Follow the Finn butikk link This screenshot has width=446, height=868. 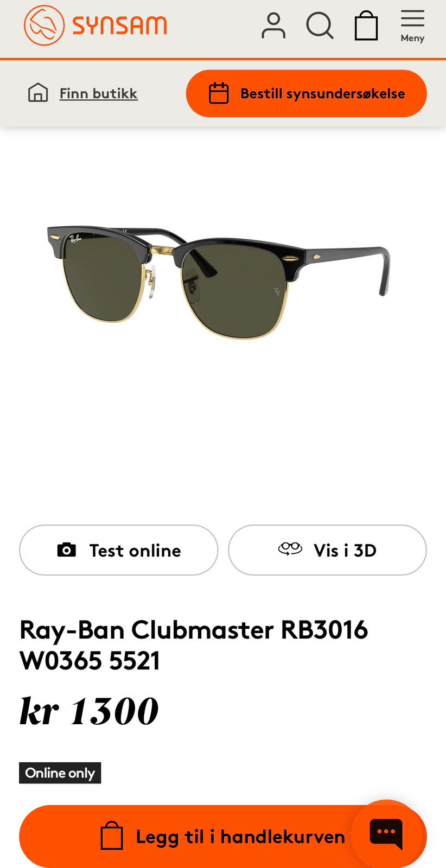98,93
